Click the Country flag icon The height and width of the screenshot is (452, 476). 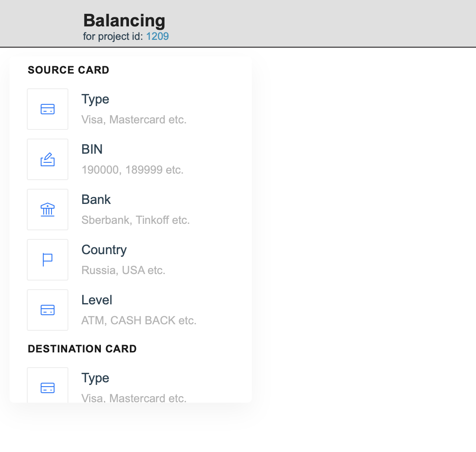point(48,260)
